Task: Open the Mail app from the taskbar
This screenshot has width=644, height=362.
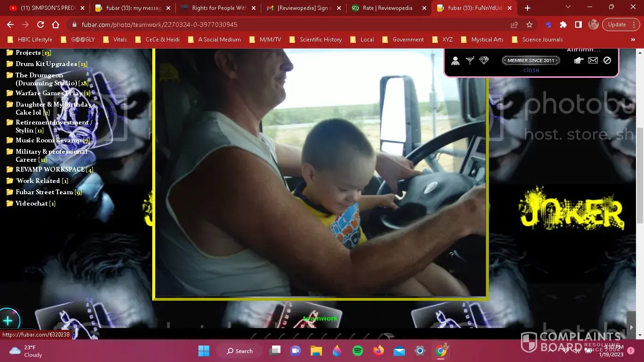Action: (399, 351)
